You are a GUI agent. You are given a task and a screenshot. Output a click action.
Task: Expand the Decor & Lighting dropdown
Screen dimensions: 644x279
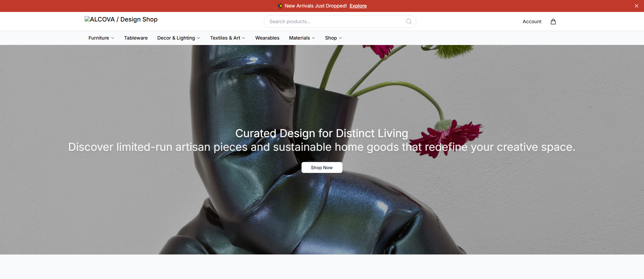(178, 38)
